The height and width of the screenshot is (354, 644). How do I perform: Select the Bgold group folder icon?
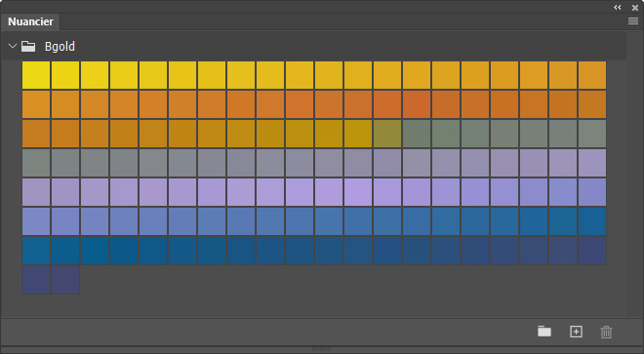click(x=28, y=46)
